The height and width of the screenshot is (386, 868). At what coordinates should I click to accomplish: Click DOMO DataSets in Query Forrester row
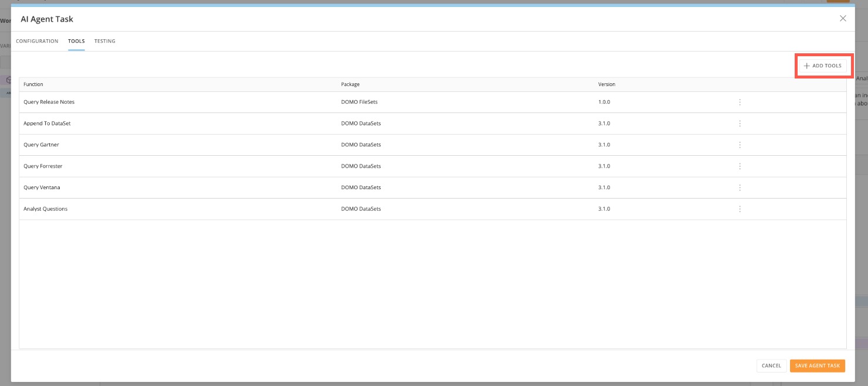[x=361, y=166]
